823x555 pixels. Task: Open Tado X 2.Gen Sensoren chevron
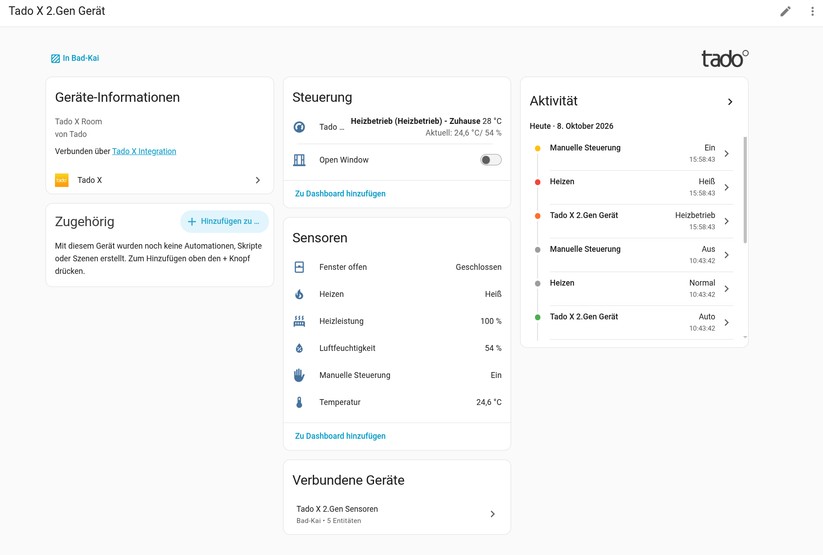[x=492, y=514]
